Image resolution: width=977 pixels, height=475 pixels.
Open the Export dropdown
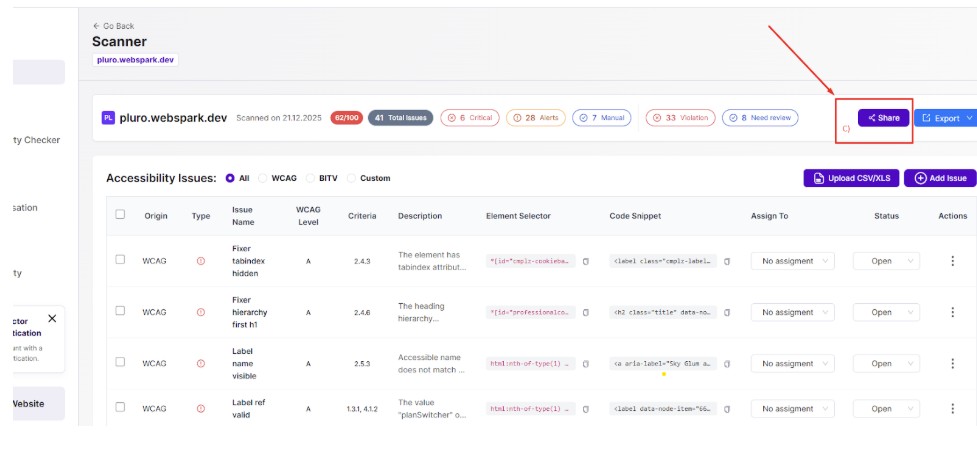click(945, 118)
